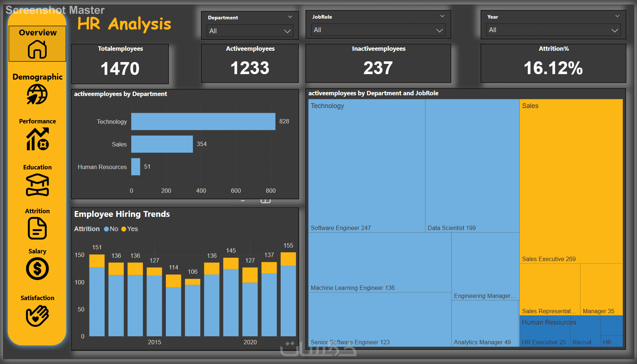Image resolution: width=637 pixels, height=364 pixels.
Task: Switch to the Demographic page label
Action: (38, 77)
